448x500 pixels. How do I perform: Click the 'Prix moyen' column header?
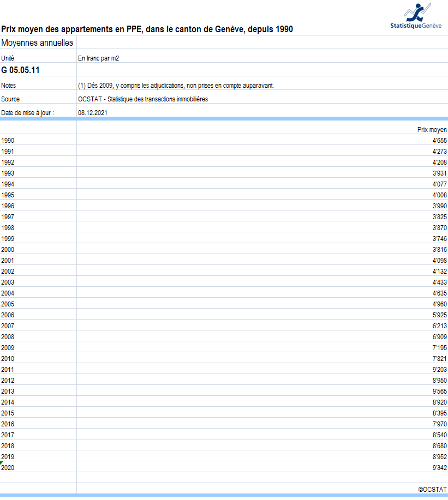(432, 130)
